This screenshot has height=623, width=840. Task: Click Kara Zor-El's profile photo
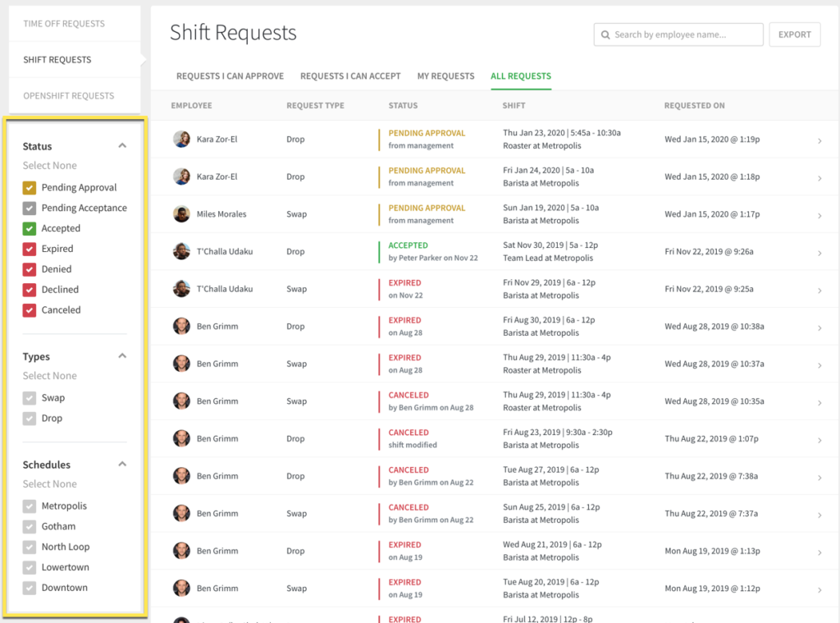pyautogui.click(x=181, y=139)
